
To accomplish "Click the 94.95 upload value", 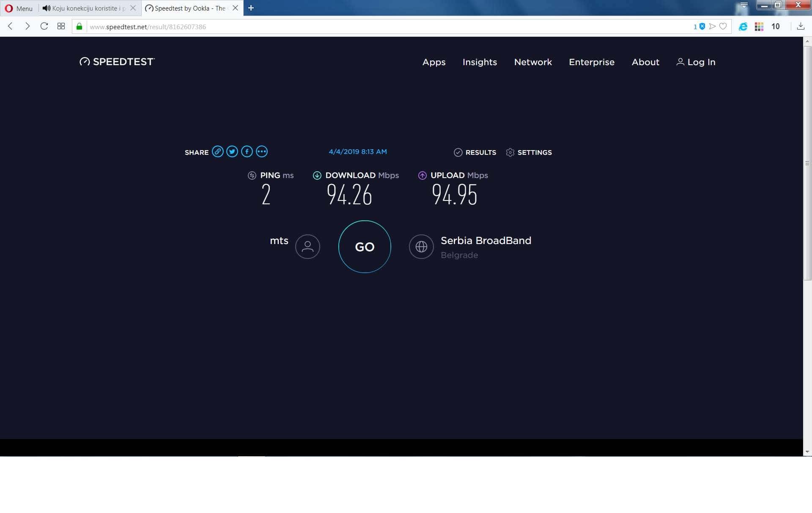I will coord(455,195).
